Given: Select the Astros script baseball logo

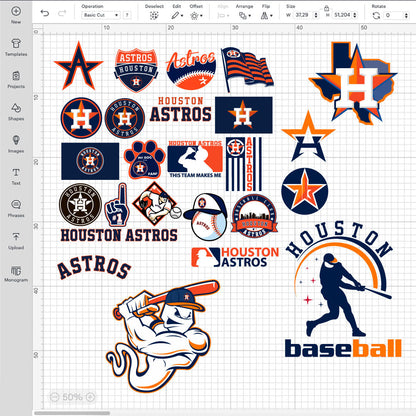Looking at the screenshot, I should 191,70.
